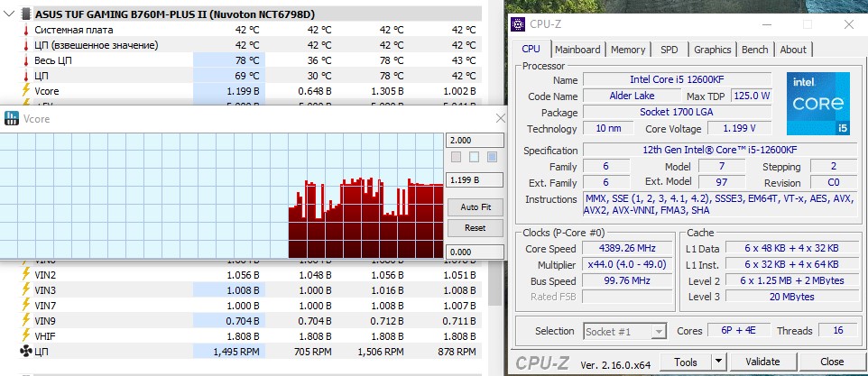The height and width of the screenshot is (376, 868).
Task: Click the Core Speed value 4389.26 MHz
Action: 626,249
